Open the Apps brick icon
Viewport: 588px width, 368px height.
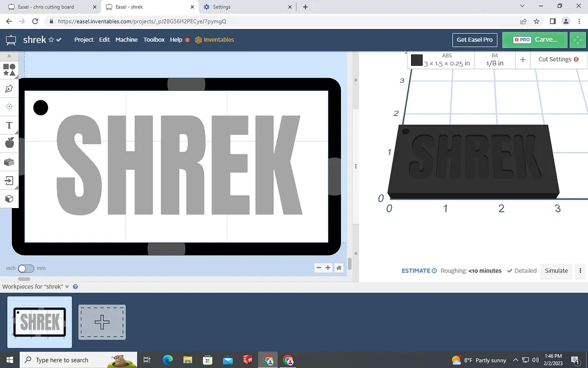click(x=9, y=162)
